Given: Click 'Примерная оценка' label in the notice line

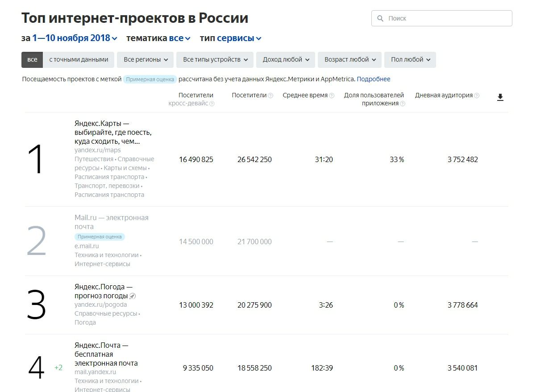Looking at the screenshot, I should click(x=150, y=79).
